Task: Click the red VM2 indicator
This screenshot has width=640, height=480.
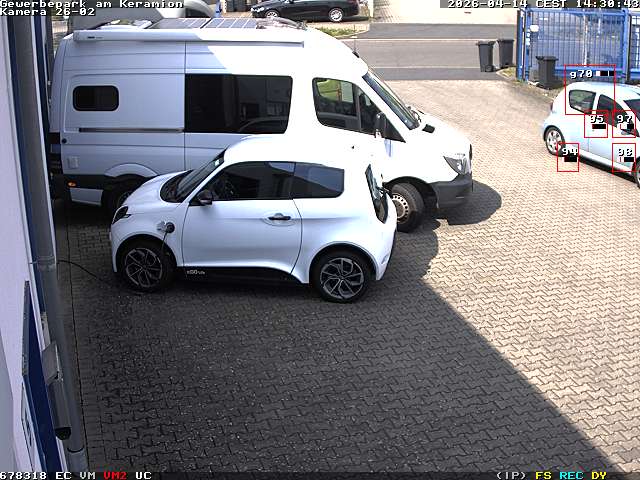Action: tap(115, 475)
